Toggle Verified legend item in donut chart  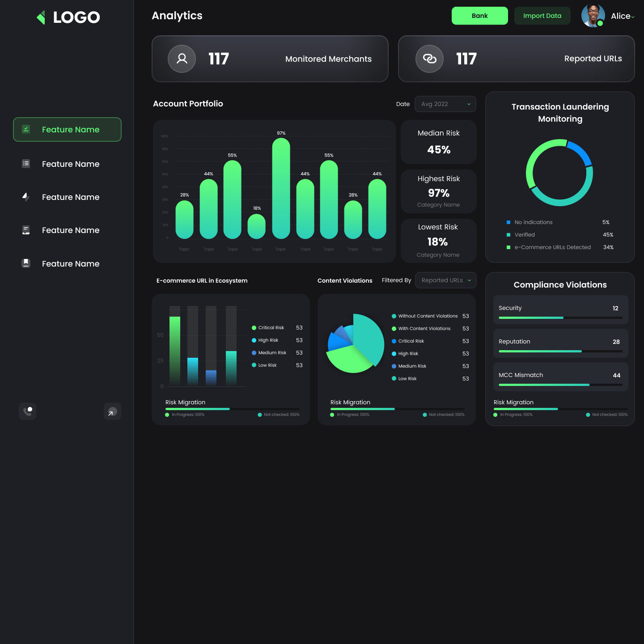tap(524, 235)
